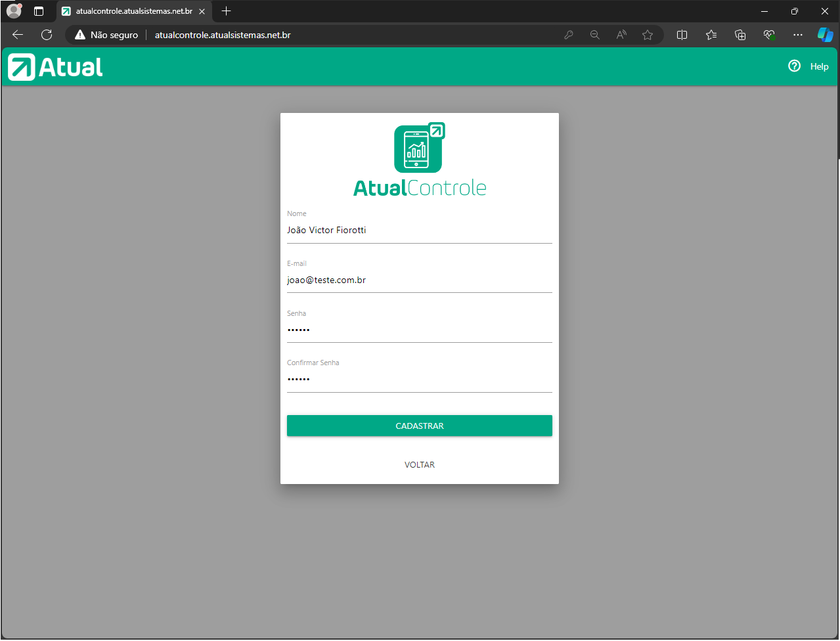Start Read Aloud from the address bar
840x641 pixels.
[x=621, y=35]
